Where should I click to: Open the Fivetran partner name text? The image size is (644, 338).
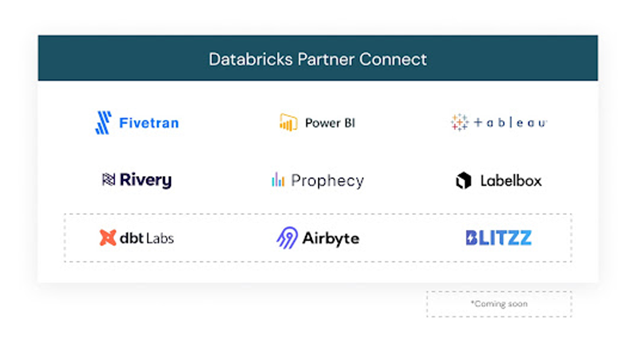pos(149,123)
